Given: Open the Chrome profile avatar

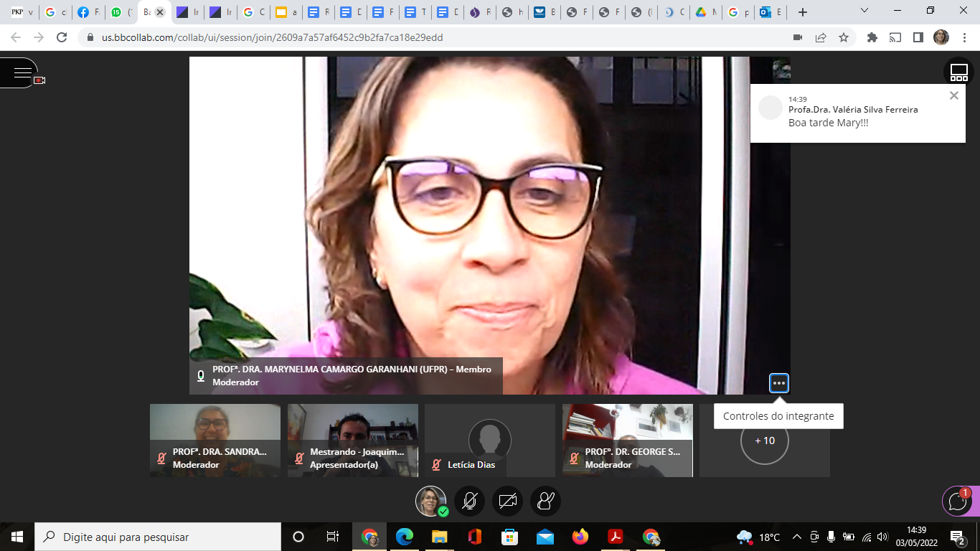Looking at the screenshot, I should click(941, 37).
